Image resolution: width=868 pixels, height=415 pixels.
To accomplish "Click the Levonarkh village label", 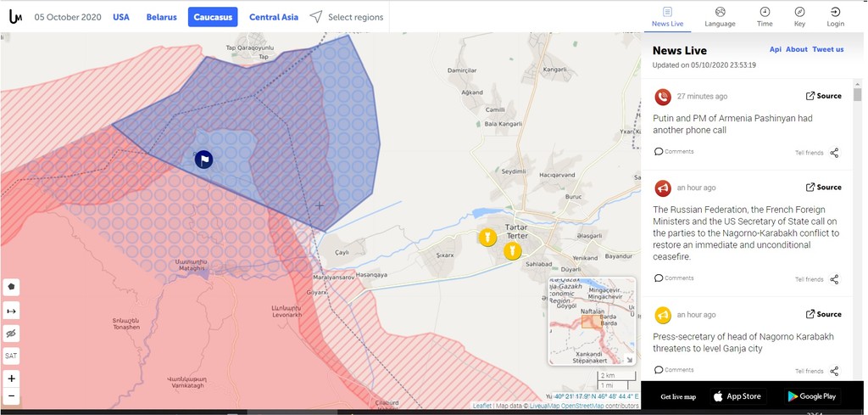I will click(x=287, y=311).
